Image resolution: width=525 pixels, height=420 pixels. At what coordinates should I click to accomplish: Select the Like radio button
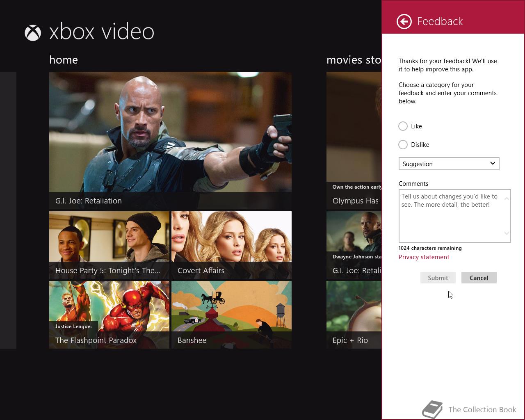coord(403,126)
